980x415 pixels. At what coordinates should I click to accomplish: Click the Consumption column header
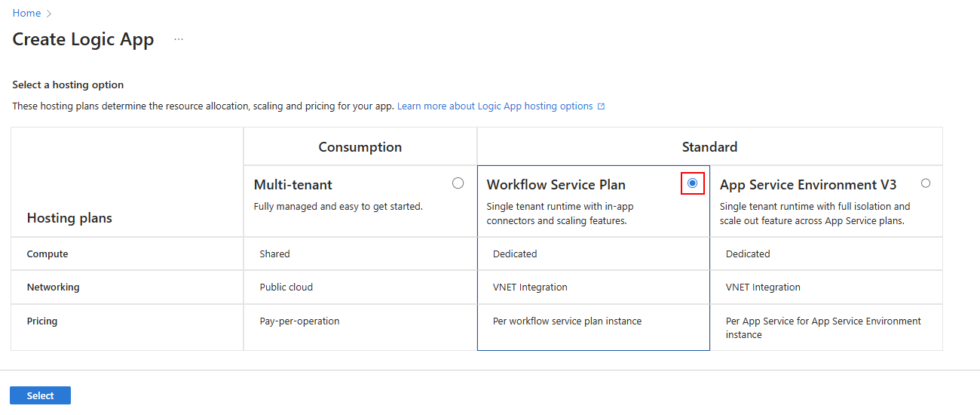(360, 147)
